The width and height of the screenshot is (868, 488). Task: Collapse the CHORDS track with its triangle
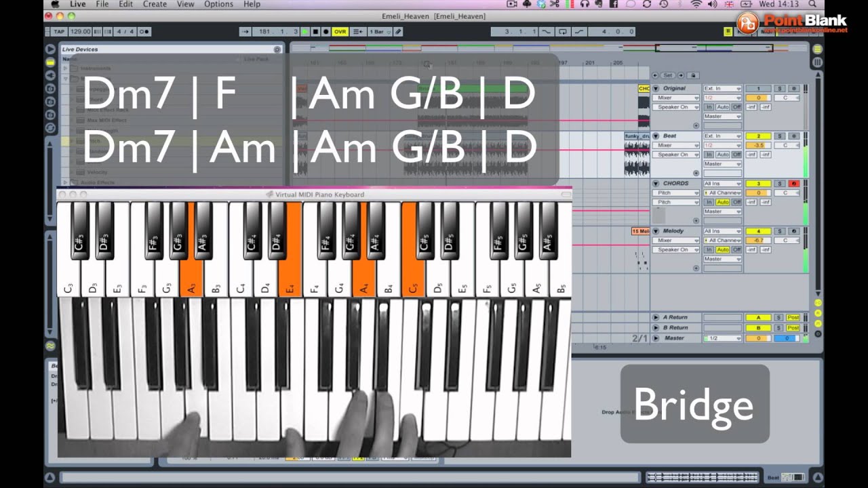tap(656, 183)
